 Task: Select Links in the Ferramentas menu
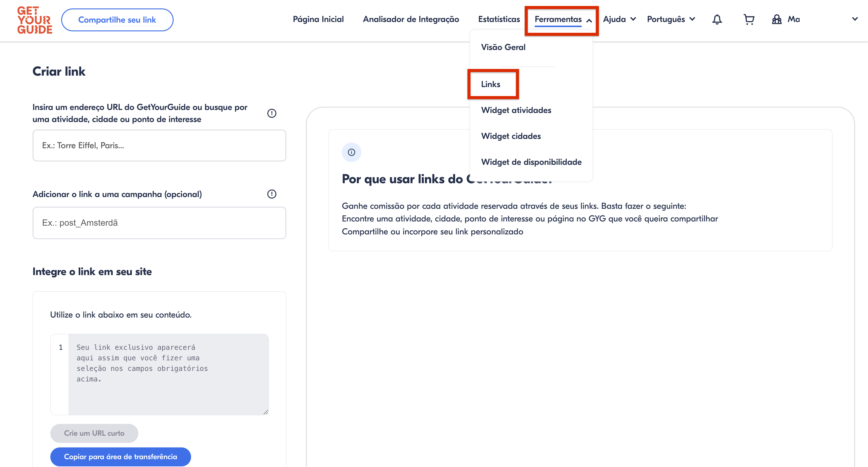coord(491,84)
